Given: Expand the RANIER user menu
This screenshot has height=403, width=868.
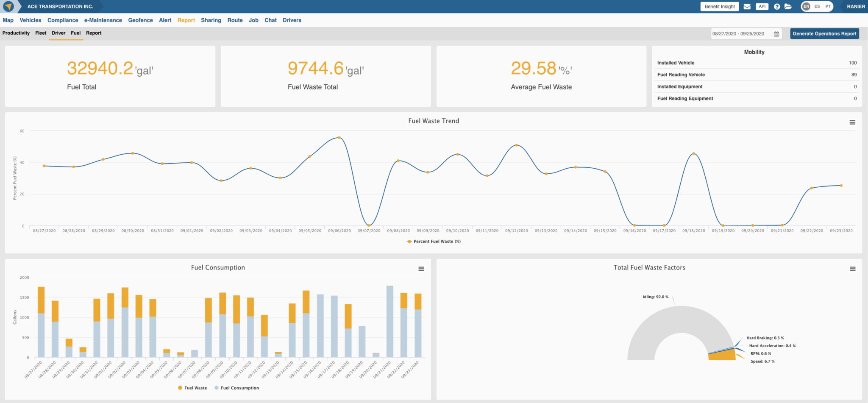Looking at the screenshot, I should pyautogui.click(x=857, y=6).
